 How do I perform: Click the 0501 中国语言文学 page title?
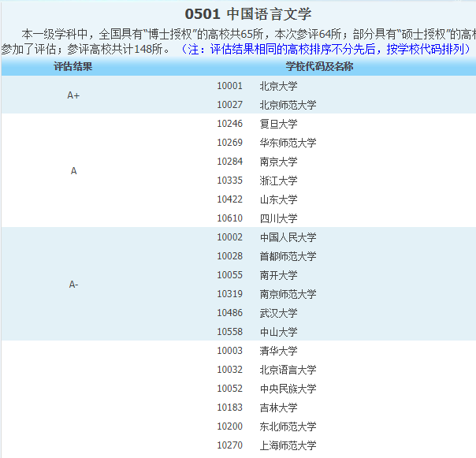[247, 14]
